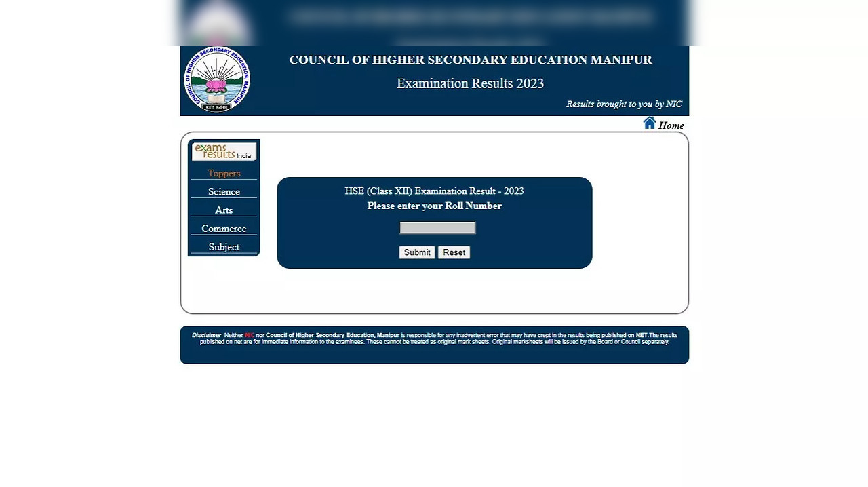This screenshot has width=868, height=487.
Task: Click the Home text link
Action: [671, 125]
